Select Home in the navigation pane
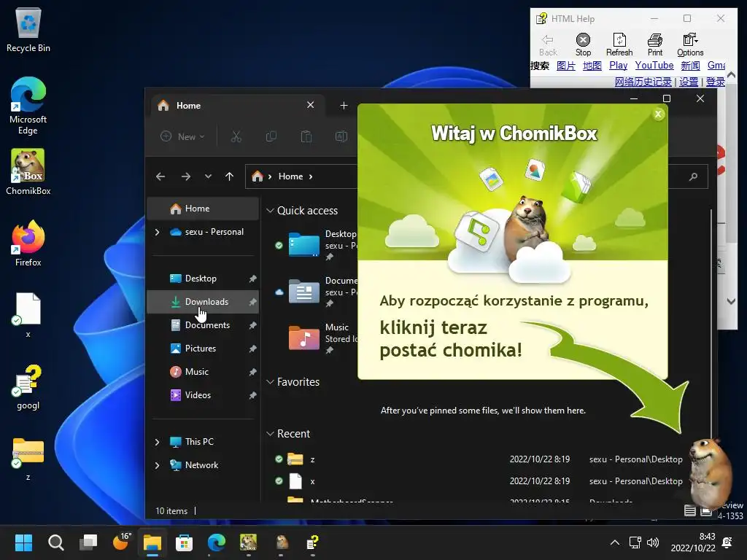 click(203, 209)
